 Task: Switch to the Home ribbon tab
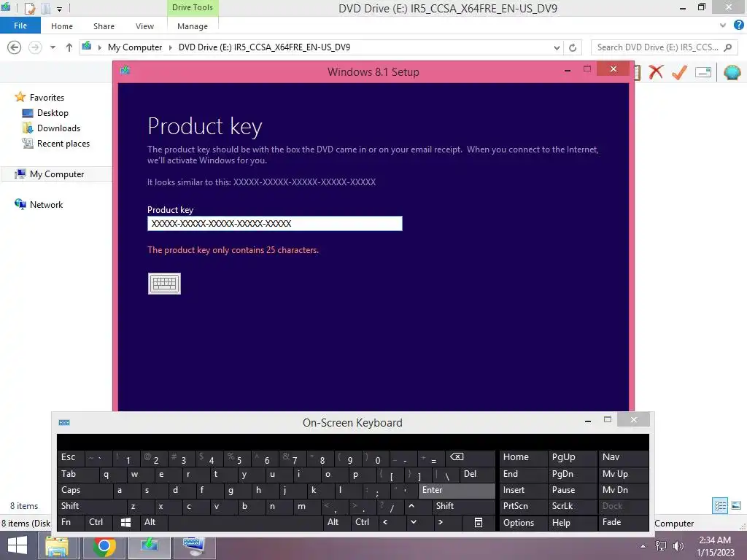coord(62,26)
